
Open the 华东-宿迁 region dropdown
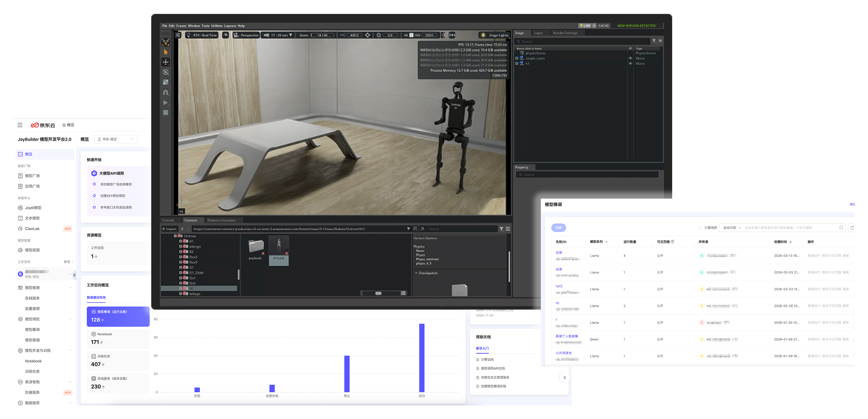(x=116, y=139)
